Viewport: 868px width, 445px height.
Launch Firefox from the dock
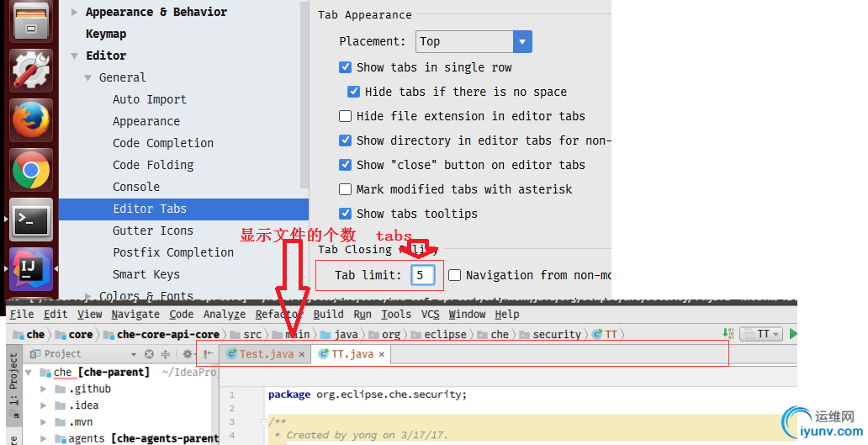(30, 119)
